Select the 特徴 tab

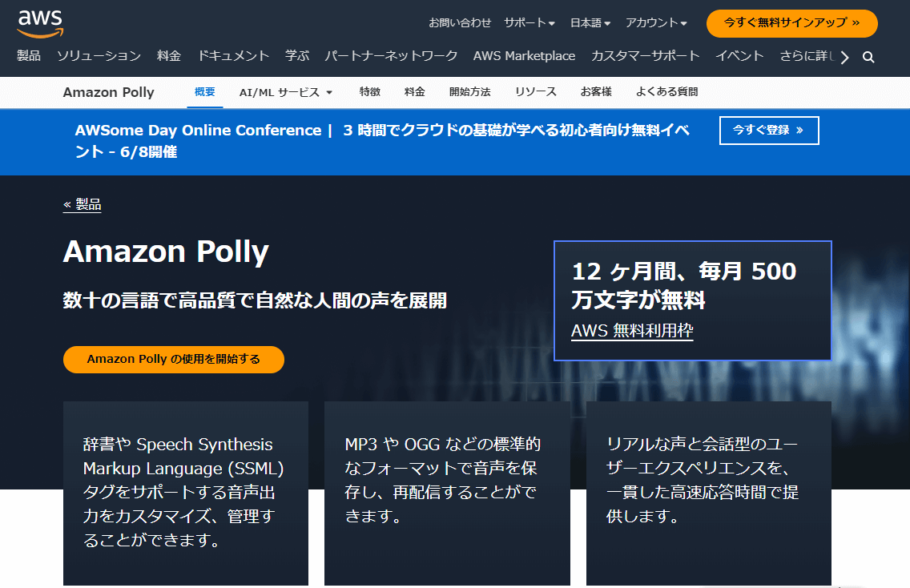pyautogui.click(x=370, y=91)
